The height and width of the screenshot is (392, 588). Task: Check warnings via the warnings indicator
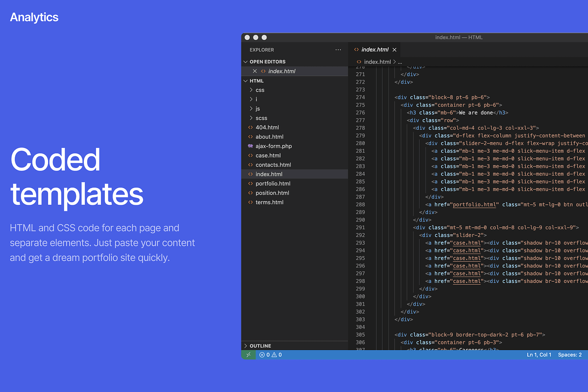[x=275, y=354]
